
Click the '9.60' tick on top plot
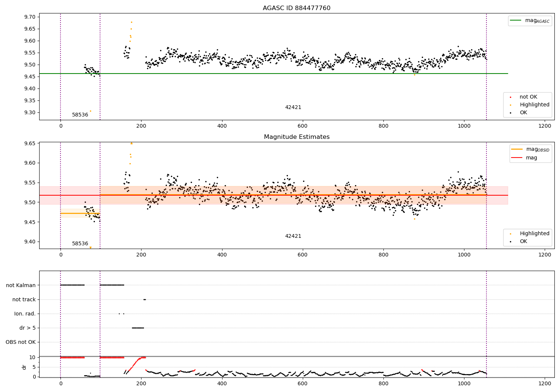tap(30, 41)
